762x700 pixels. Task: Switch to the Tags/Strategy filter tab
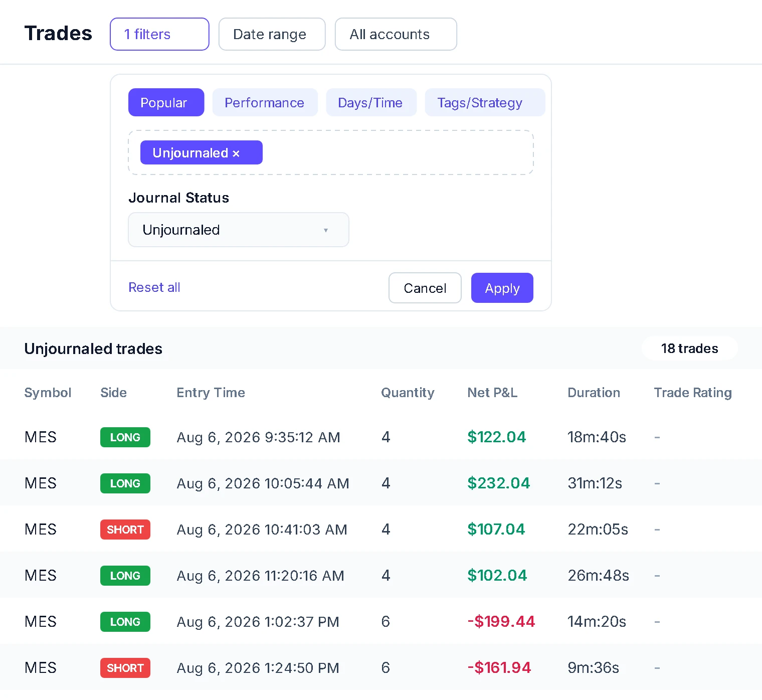[x=485, y=102]
